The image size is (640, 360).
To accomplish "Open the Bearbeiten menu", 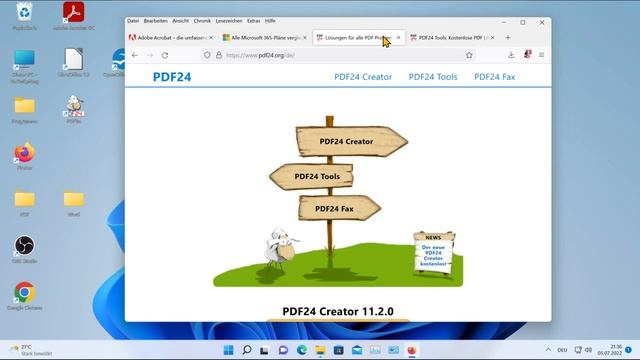I will pyautogui.click(x=156, y=21).
